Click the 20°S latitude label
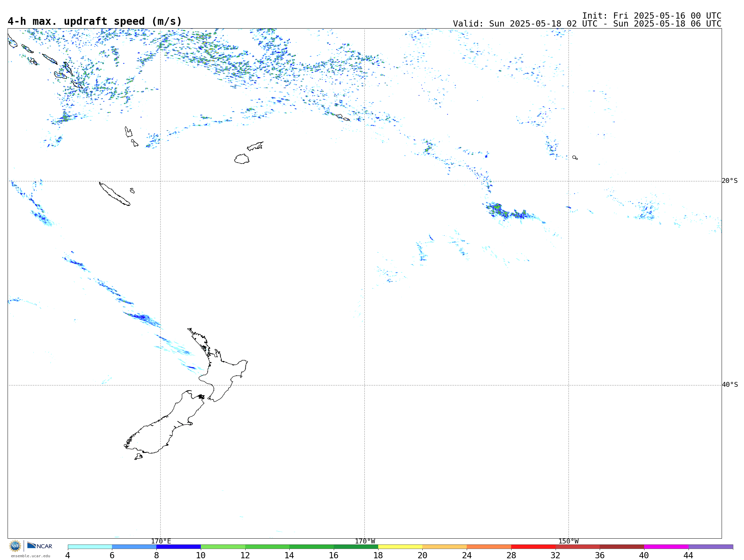 click(730, 181)
